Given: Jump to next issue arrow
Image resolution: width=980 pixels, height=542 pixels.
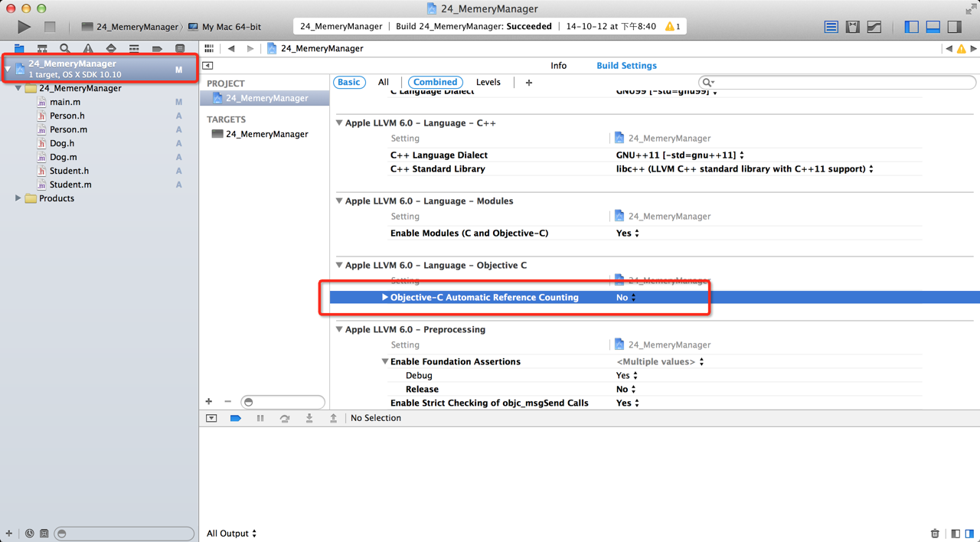Looking at the screenshot, I should pyautogui.click(x=974, y=48).
